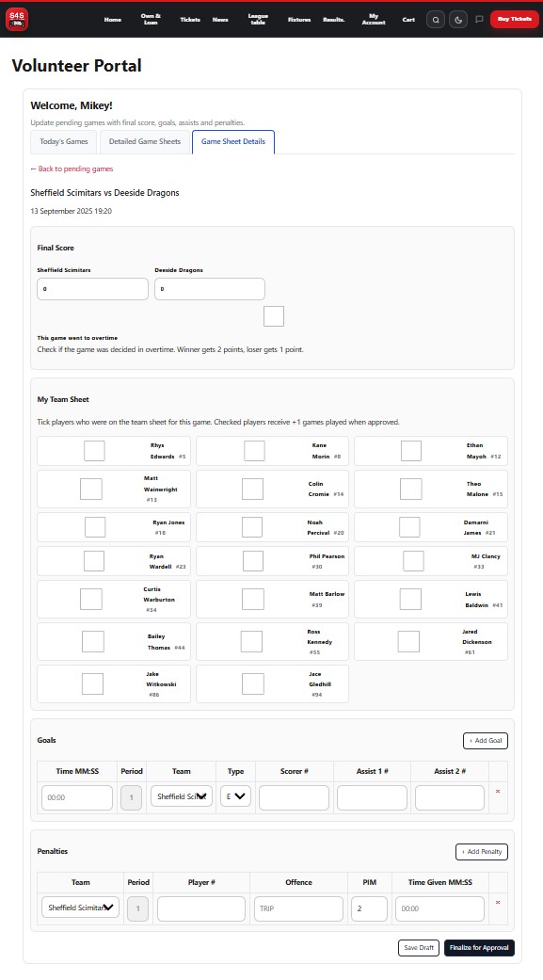Follow Back to pending games link

pyautogui.click(x=72, y=169)
